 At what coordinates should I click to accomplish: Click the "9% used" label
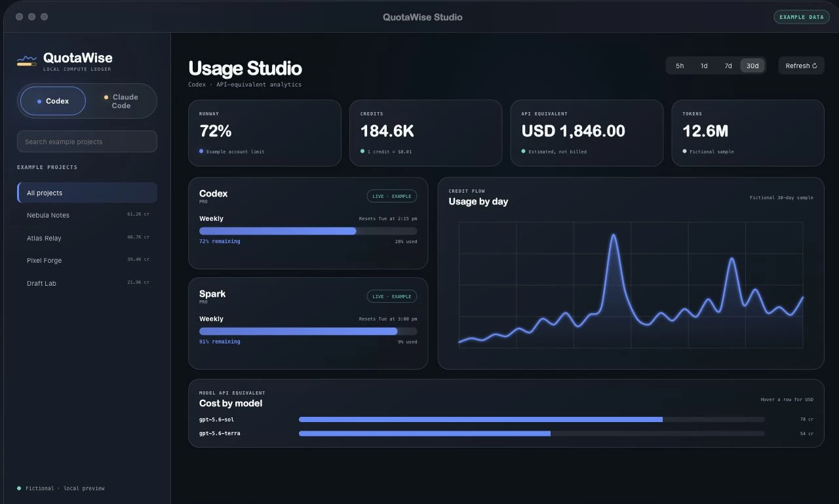pyautogui.click(x=407, y=342)
